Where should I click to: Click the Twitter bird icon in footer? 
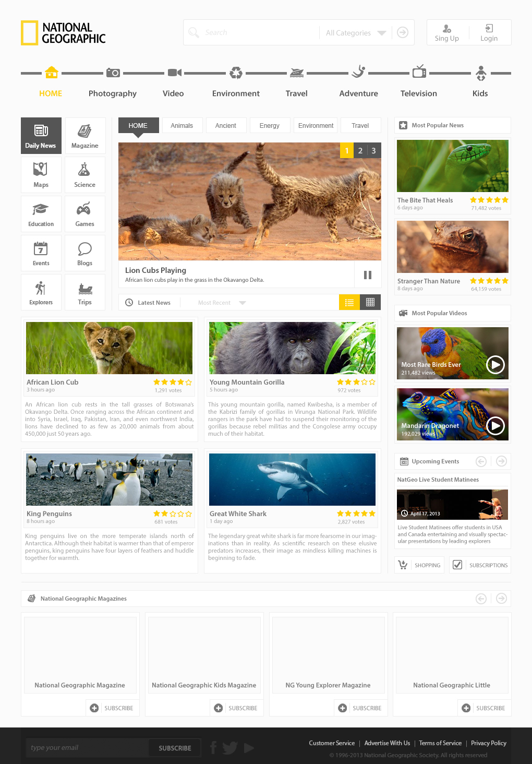pos(230,748)
